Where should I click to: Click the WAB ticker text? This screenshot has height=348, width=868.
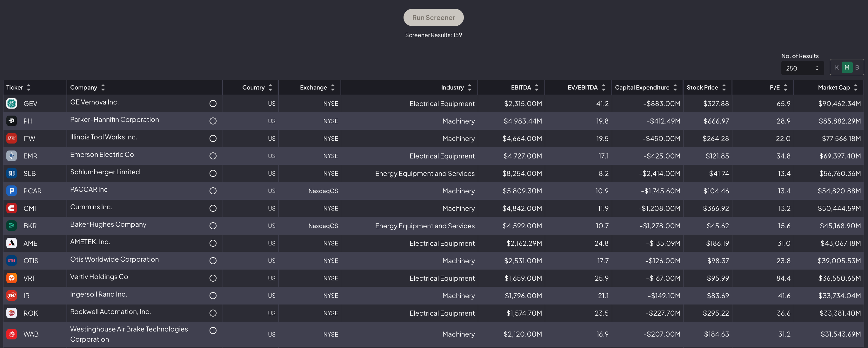[31, 334]
